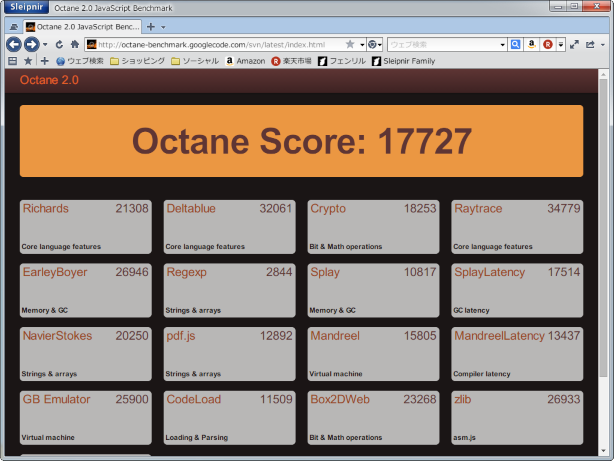Click the share page icon

pyautogui.click(x=590, y=45)
